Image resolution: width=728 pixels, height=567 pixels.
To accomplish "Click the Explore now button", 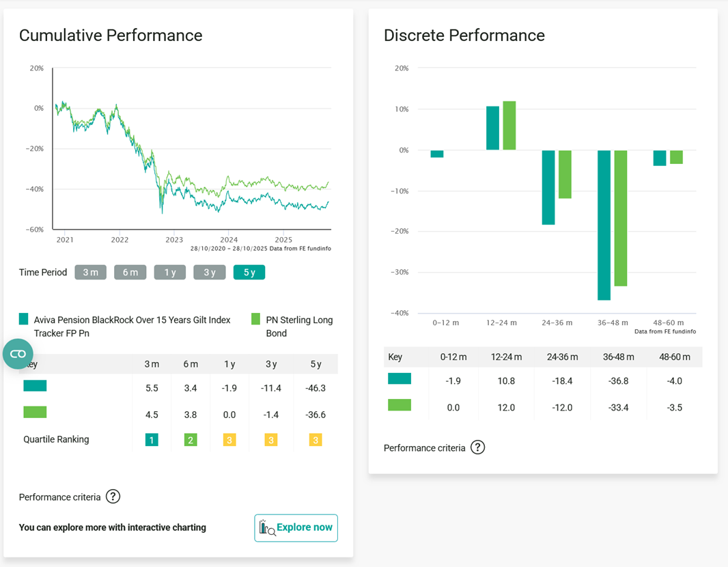I will pyautogui.click(x=296, y=527).
